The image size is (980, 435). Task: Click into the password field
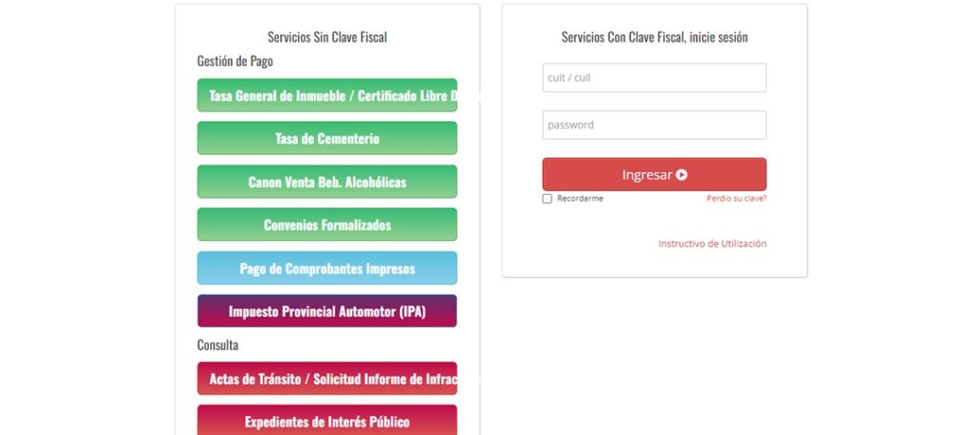click(x=655, y=125)
